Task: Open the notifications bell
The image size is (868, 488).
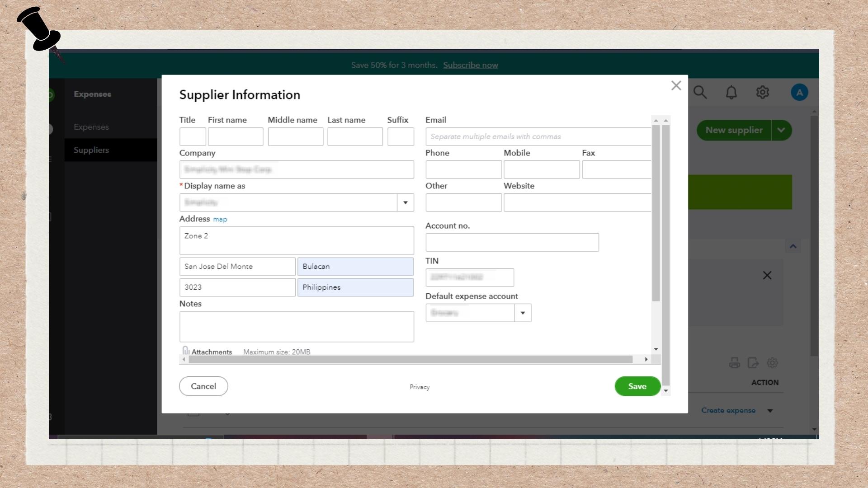Action: 731,93
